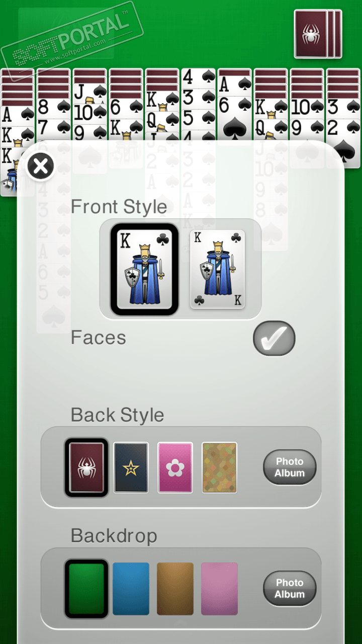Screen dimensions: 362x644
Task: Select the star card back
Action: pyautogui.click(x=131, y=468)
